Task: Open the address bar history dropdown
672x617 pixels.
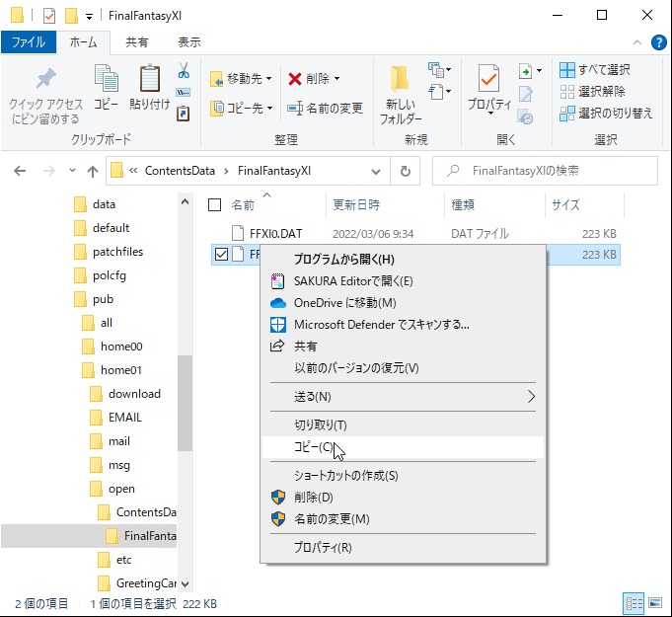Action: 376,171
